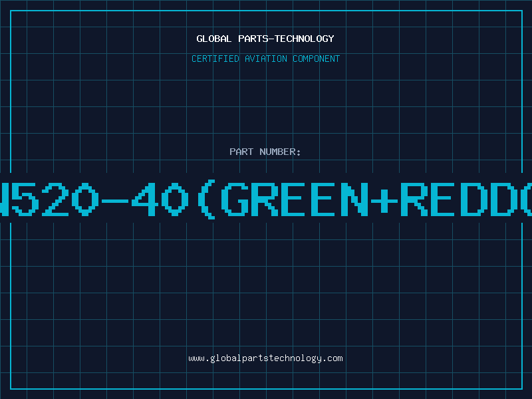The height and width of the screenshot is (399, 532).
Task: Click the PART NUMBER: label
Action: pyautogui.click(x=265, y=152)
